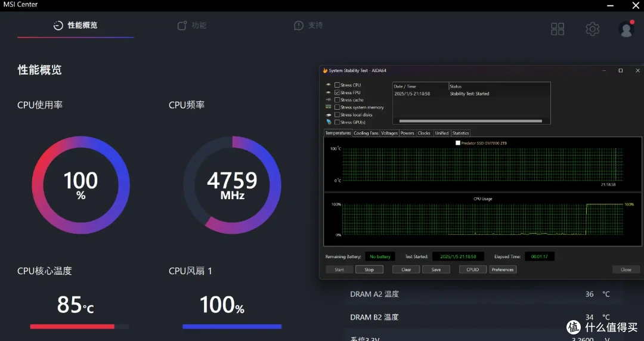Image resolution: width=644 pixels, height=341 pixels.
Task: Open CPUID from AIDA64 window
Action: [473, 269]
